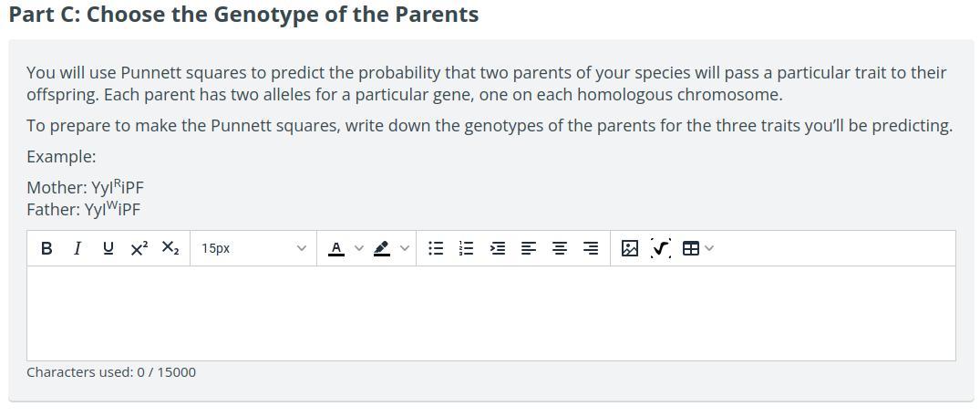The height and width of the screenshot is (417, 980).
Task: Toggle bold formatting
Action: (x=46, y=248)
